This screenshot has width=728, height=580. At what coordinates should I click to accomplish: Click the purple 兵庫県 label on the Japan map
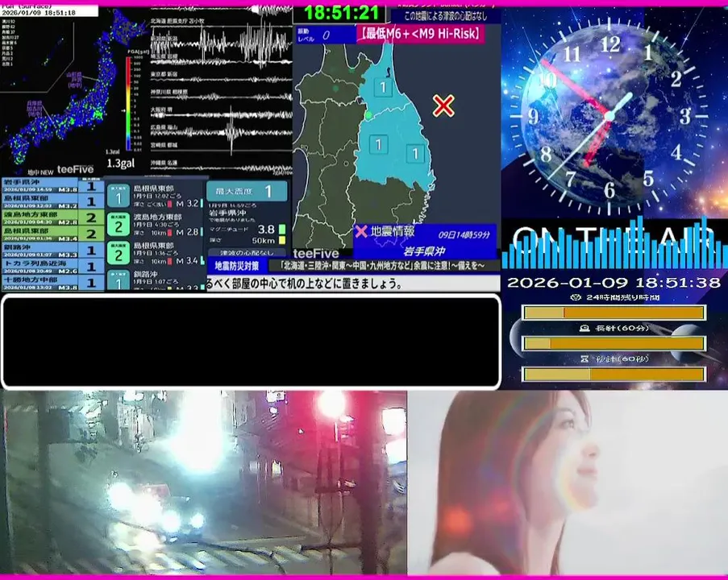point(35,108)
